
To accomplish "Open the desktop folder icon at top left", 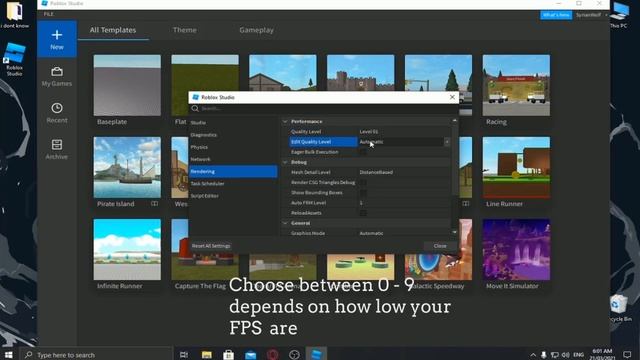I will pos(14,11).
